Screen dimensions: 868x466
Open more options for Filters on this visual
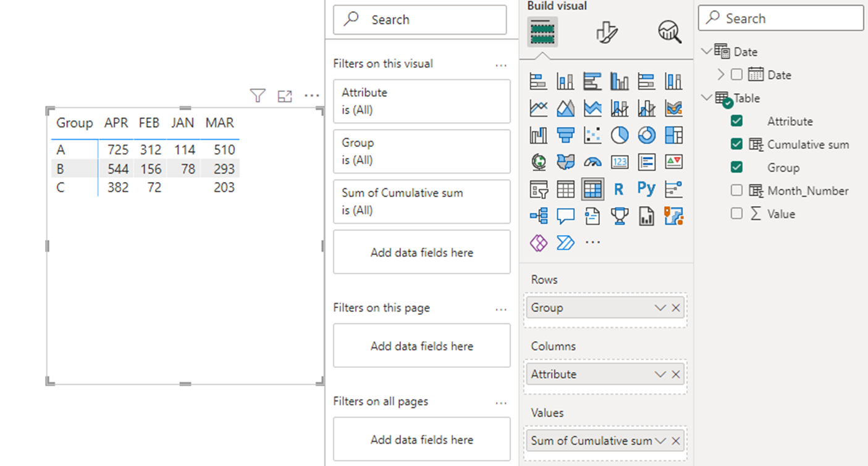coord(501,64)
